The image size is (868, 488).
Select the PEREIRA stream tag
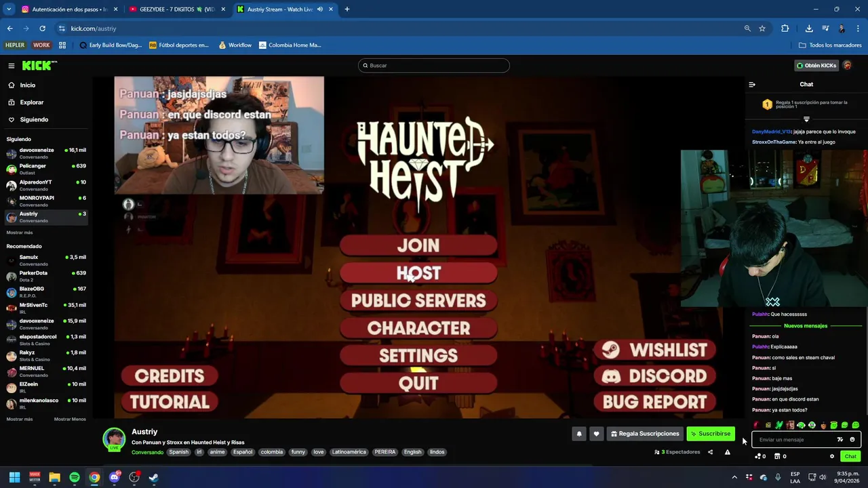pos(384,452)
